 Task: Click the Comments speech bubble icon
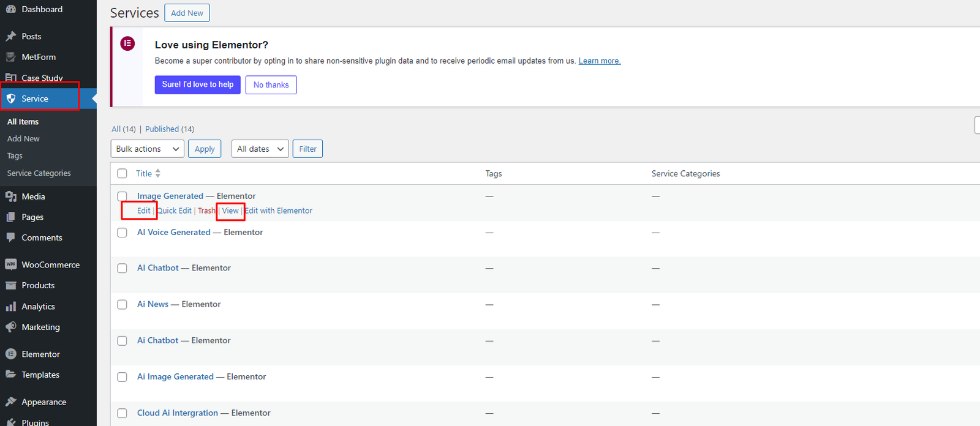coord(10,237)
